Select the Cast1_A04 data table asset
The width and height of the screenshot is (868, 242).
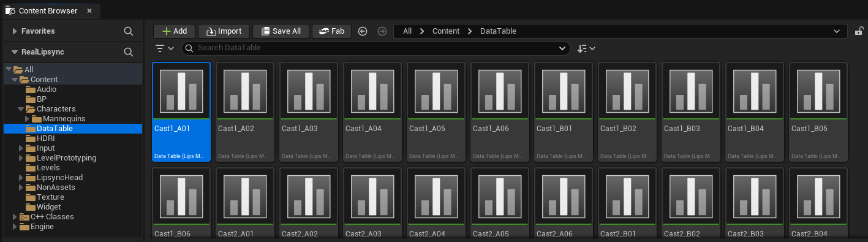pyautogui.click(x=372, y=112)
